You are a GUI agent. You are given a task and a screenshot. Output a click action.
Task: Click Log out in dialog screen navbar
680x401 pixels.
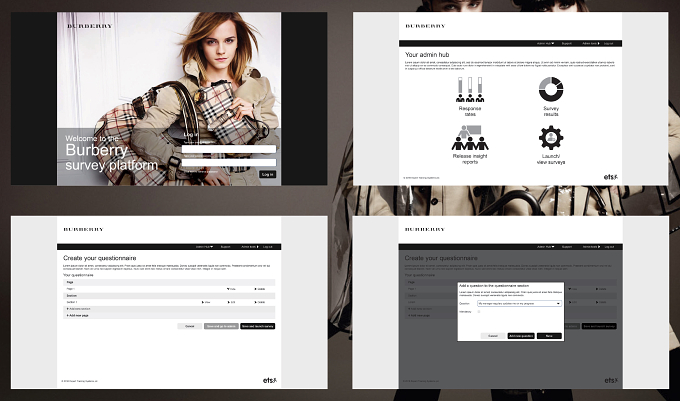click(x=609, y=247)
